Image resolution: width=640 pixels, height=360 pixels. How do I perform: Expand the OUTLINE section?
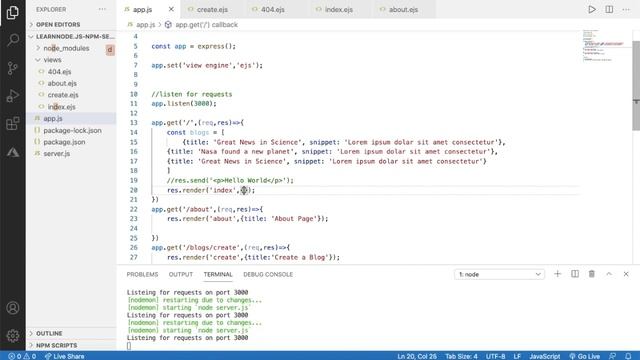tap(71, 333)
